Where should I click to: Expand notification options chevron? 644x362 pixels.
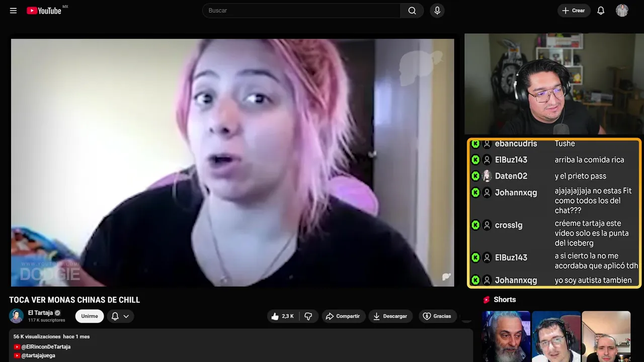pos(126,316)
